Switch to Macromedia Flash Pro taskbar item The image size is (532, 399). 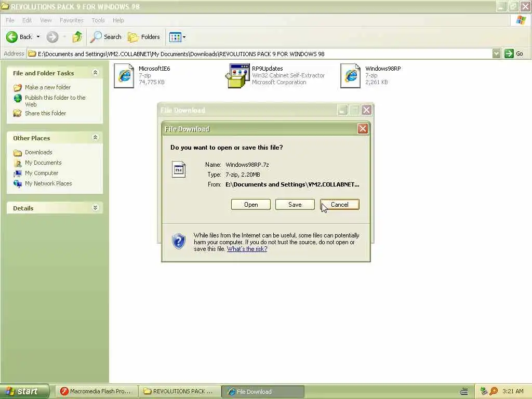[x=96, y=392]
